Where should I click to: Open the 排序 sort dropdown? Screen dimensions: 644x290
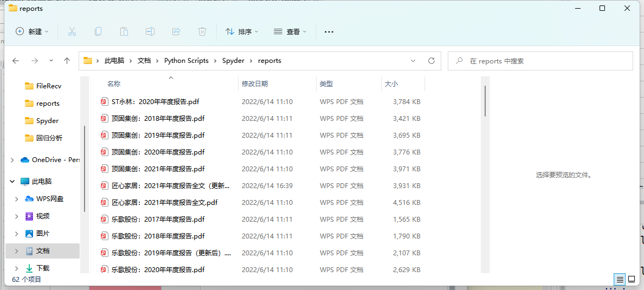(242, 31)
